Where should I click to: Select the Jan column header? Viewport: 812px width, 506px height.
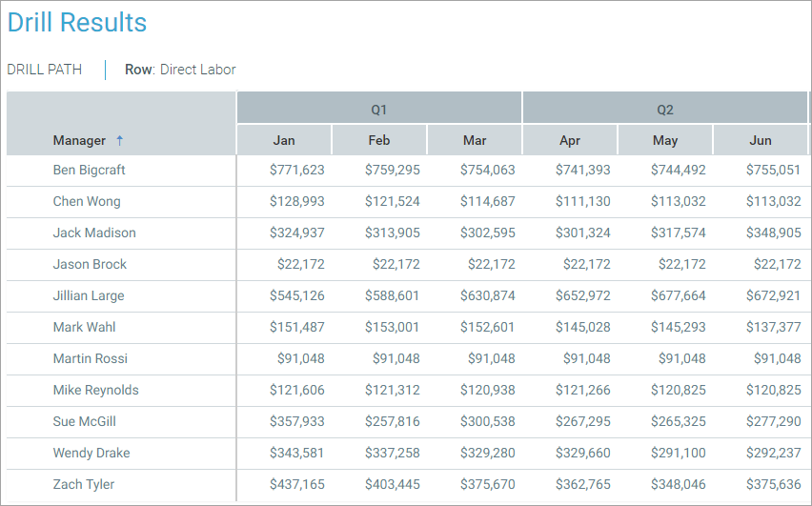click(x=284, y=140)
